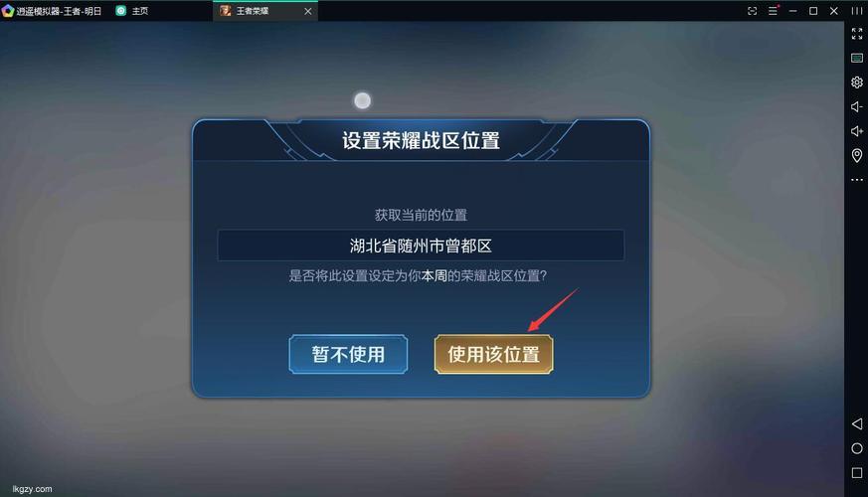The width and height of the screenshot is (868, 497).
Task: Close the 王者荣耀 tab
Action: point(308,11)
